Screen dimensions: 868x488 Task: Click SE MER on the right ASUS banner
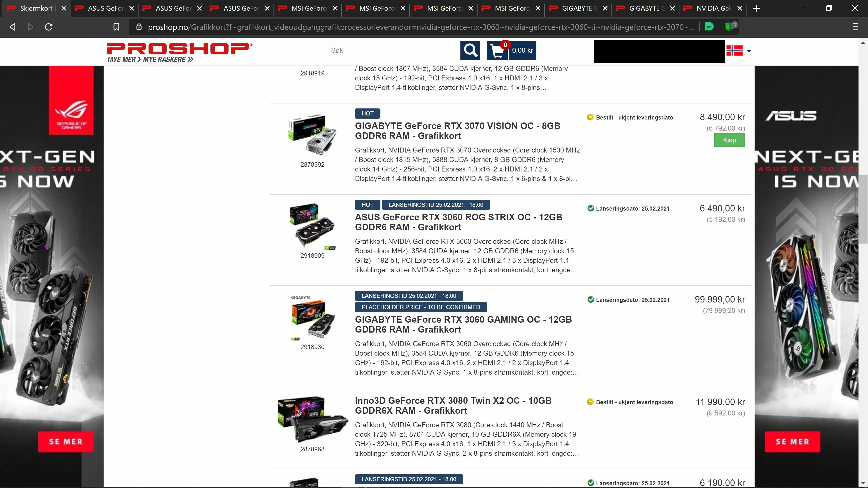[x=792, y=441]
